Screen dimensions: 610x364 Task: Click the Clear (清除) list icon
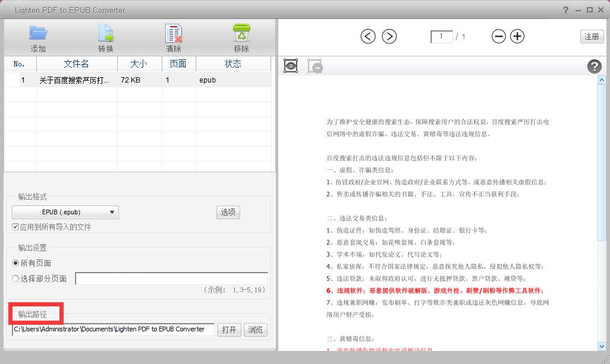point(174,33)
